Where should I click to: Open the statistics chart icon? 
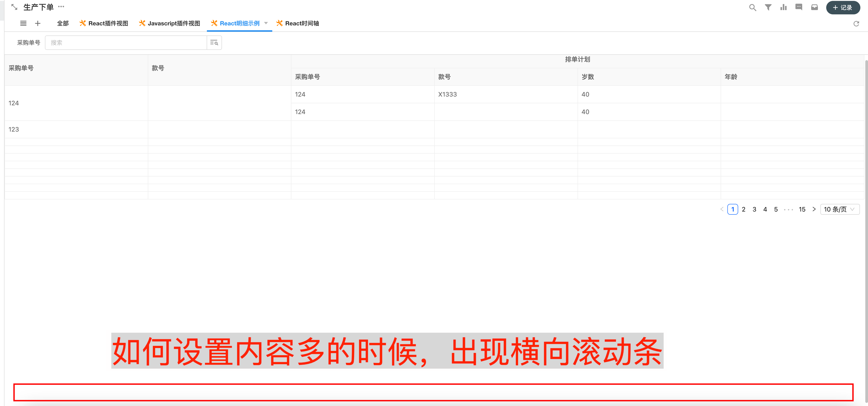[x=784, y=7]
